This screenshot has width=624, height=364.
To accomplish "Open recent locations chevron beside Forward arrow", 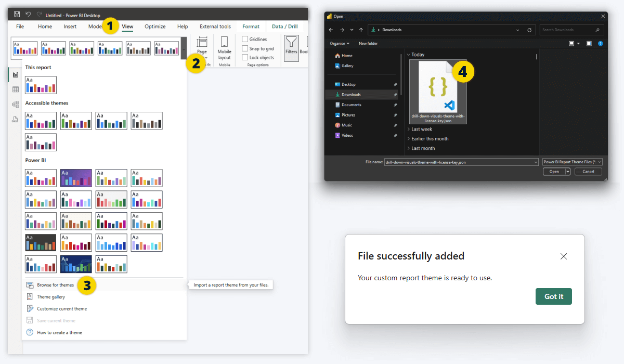I will (x=352, y=30).
